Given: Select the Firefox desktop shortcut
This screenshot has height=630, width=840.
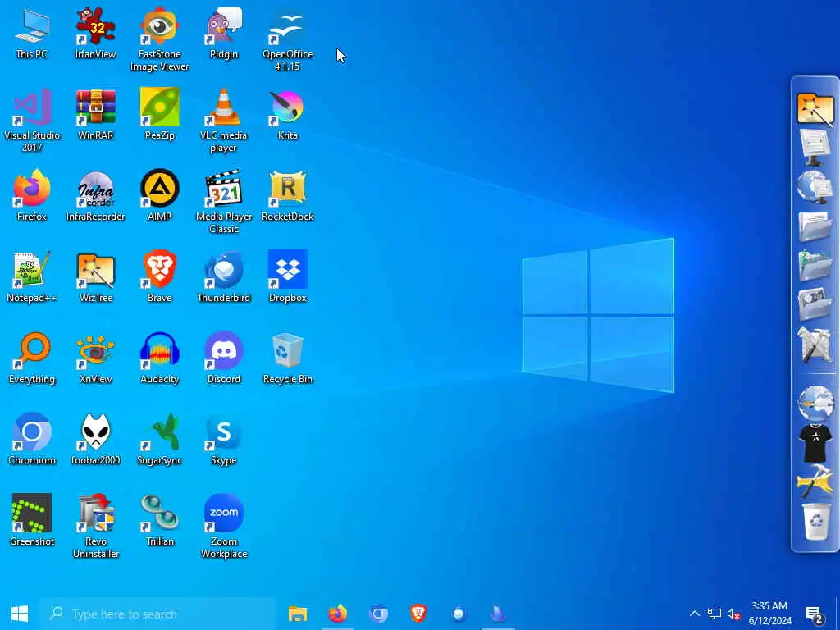Looking at the screenshot, I should coord(32,195).
